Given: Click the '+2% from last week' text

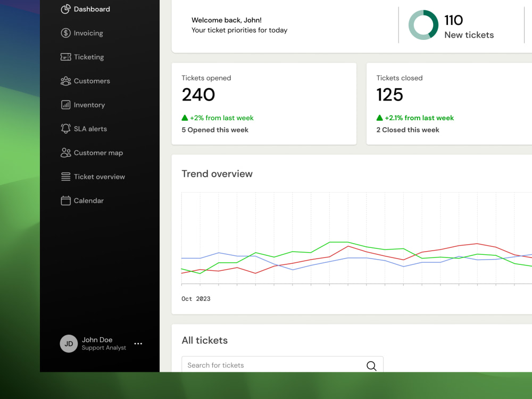Looking at the screenshot, I should (x=221, y=118).
